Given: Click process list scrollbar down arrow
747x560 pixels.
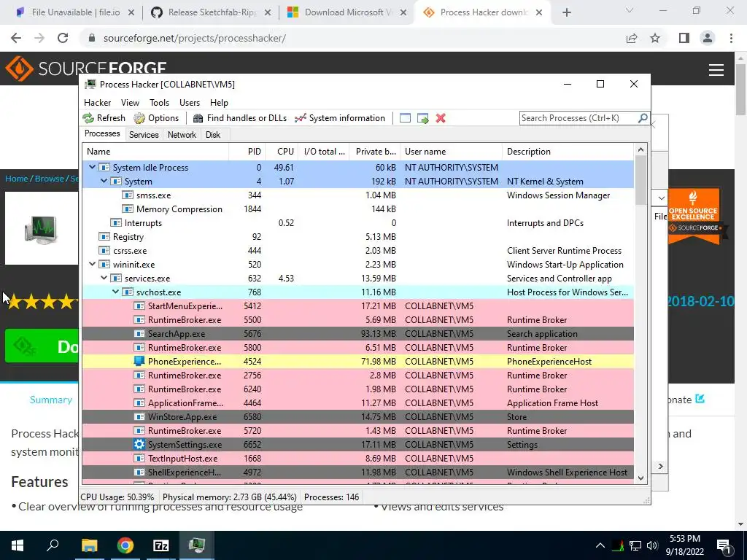Looking at the screenshot, I should pos(640,478).
